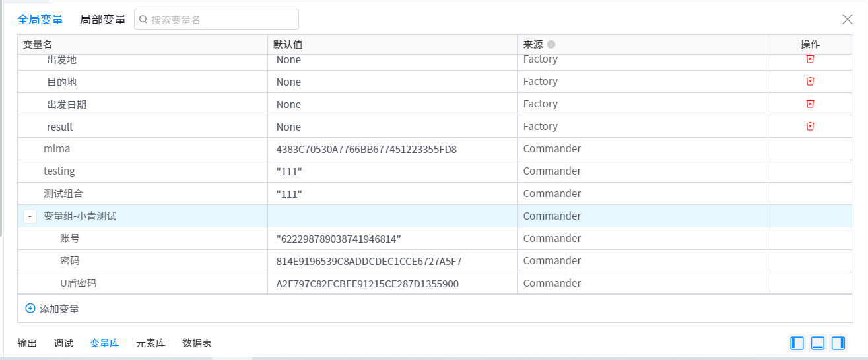
Task: Delete the 目的地 variable
Action: click(810, 81)
